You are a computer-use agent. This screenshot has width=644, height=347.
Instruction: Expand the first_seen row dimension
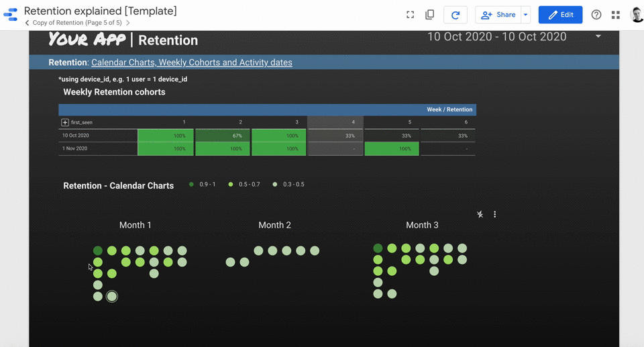[x=65, y=123]
